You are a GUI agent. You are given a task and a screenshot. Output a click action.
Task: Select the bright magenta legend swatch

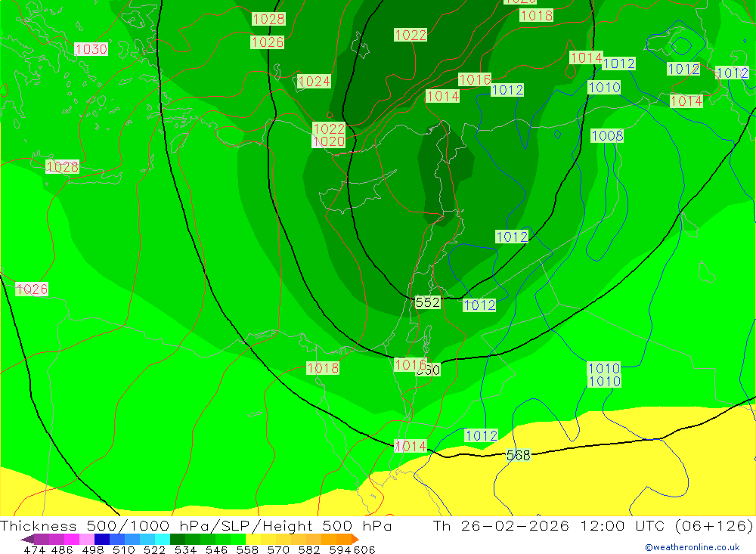[x=72, y=539]
